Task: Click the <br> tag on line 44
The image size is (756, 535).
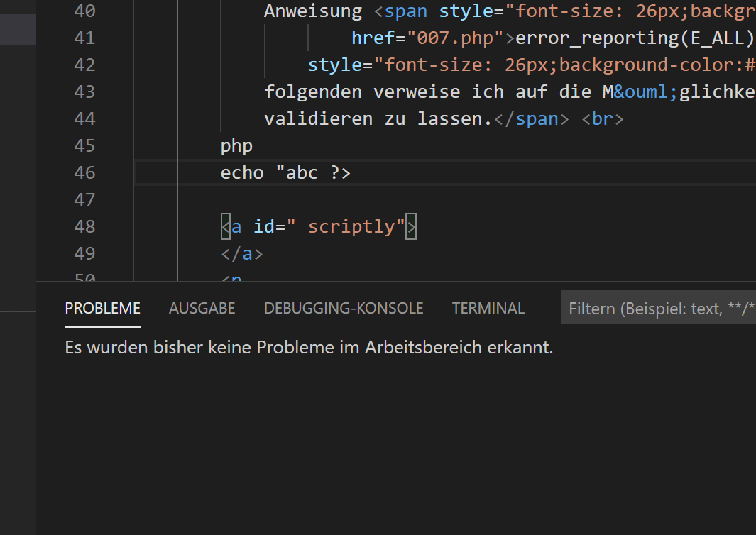Action: 602,118
